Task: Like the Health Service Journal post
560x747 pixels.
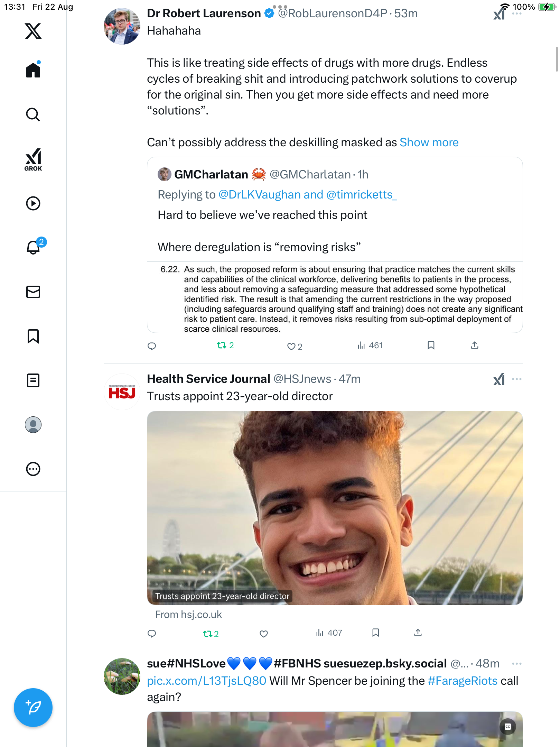Action: click(264, 634)
